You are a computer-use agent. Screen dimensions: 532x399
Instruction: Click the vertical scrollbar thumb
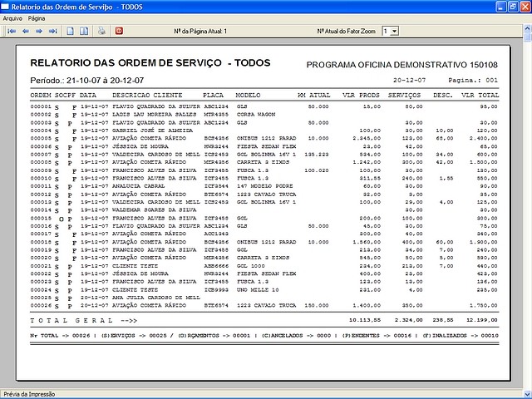(528, 37)
